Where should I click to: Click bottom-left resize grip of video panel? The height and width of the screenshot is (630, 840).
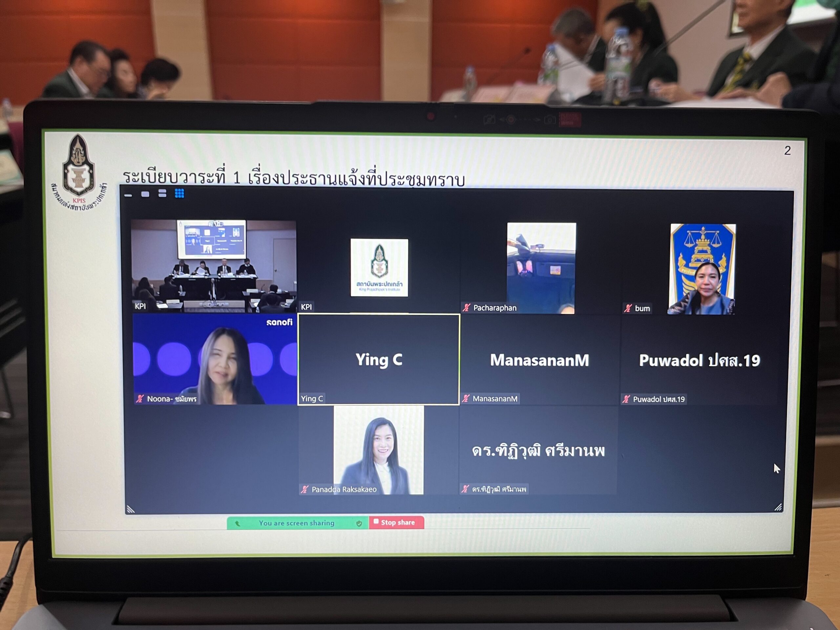[131, 509]
